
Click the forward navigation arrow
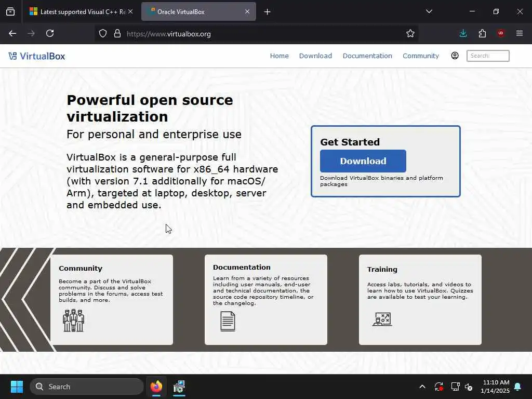[31, 33]
